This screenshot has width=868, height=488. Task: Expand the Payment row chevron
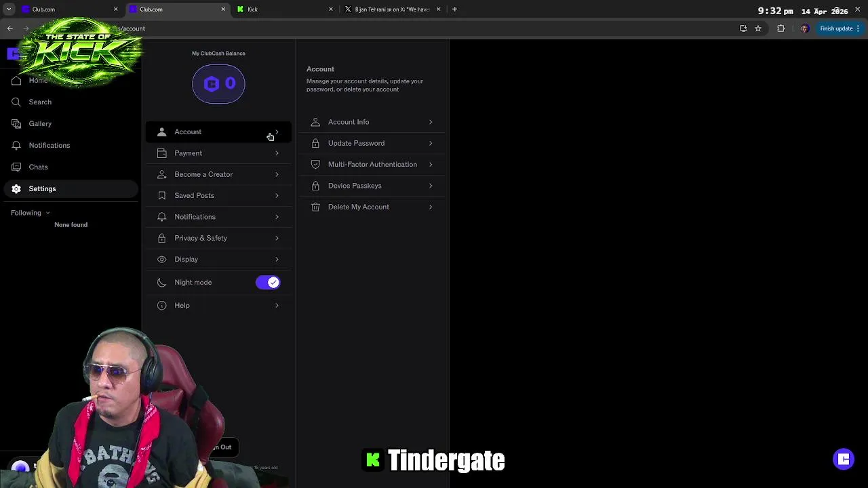click(277, 153)
